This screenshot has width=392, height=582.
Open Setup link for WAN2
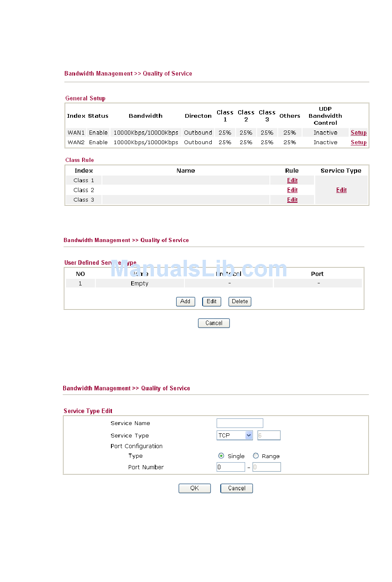[x=359, y=143]
